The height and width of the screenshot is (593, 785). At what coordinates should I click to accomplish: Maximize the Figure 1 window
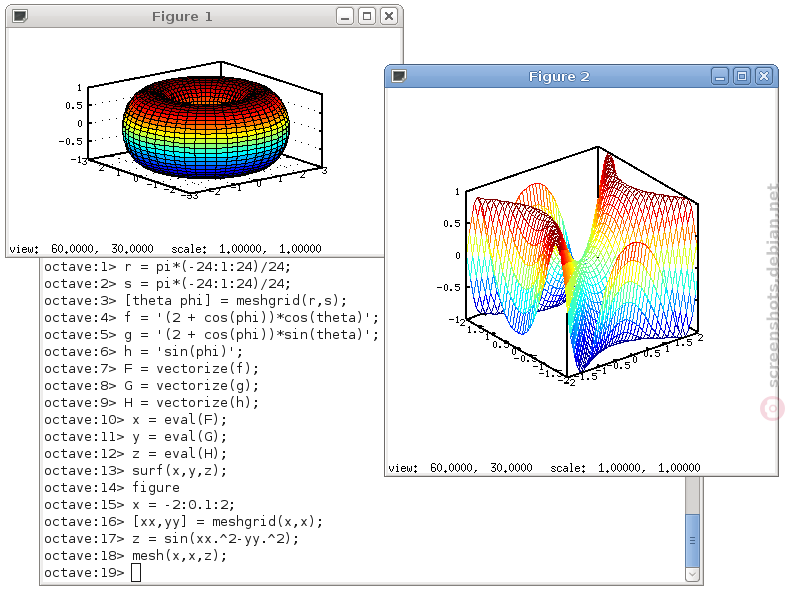pos(367,17)
